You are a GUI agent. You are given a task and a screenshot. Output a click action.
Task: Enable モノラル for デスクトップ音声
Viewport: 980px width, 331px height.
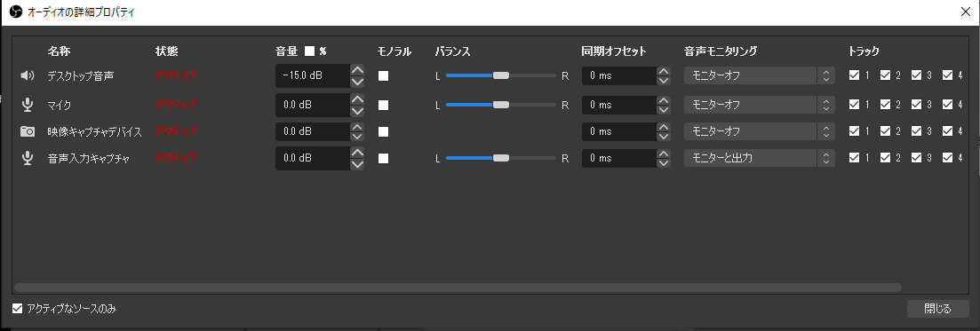tap(383, 75)
